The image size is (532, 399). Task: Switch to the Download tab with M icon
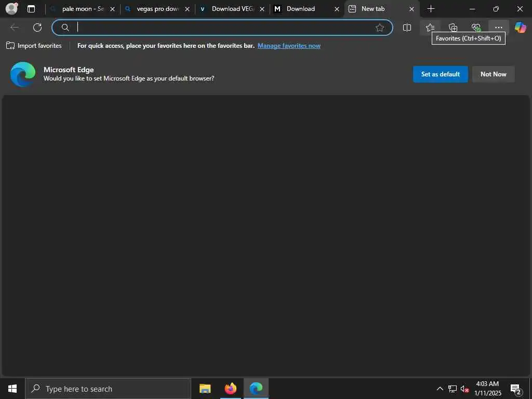(307, 9)
